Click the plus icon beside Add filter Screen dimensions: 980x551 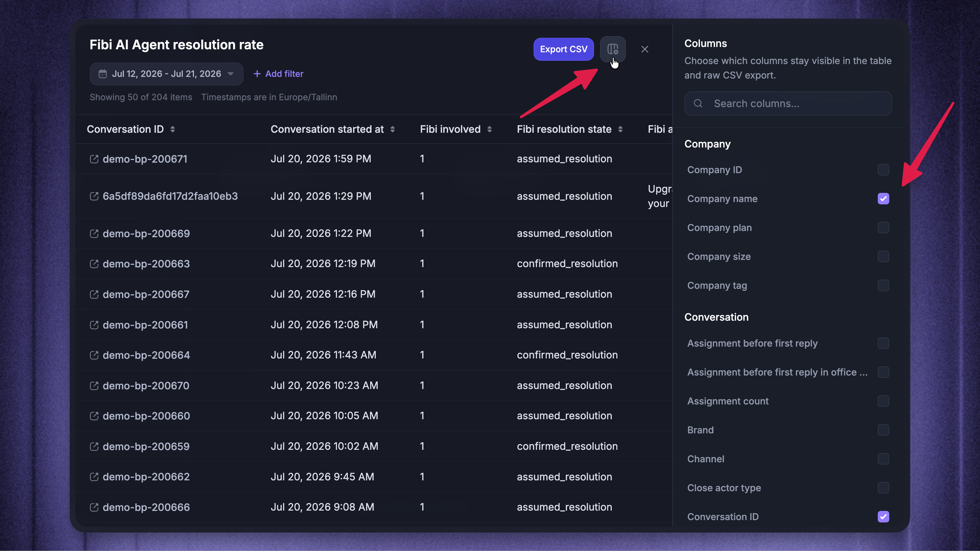click(257, 74)
